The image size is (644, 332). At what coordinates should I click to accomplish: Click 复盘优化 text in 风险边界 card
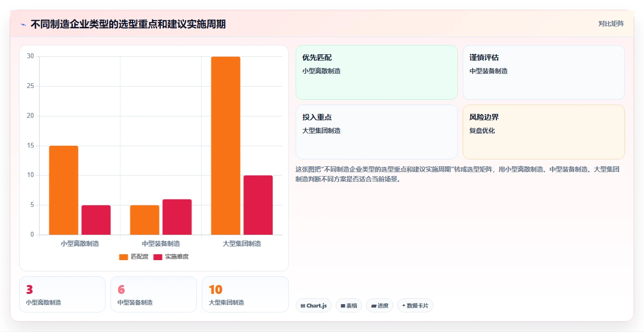(482, 131)
